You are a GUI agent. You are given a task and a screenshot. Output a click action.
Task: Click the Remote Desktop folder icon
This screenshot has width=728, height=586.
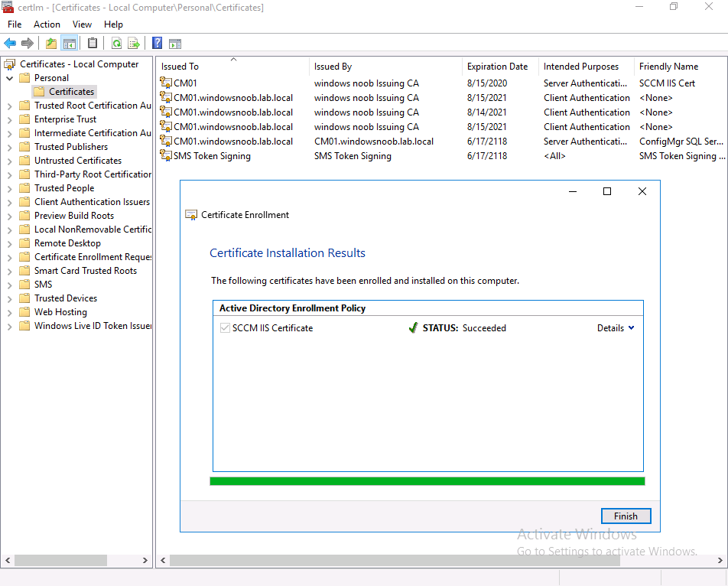click(24, 243)
